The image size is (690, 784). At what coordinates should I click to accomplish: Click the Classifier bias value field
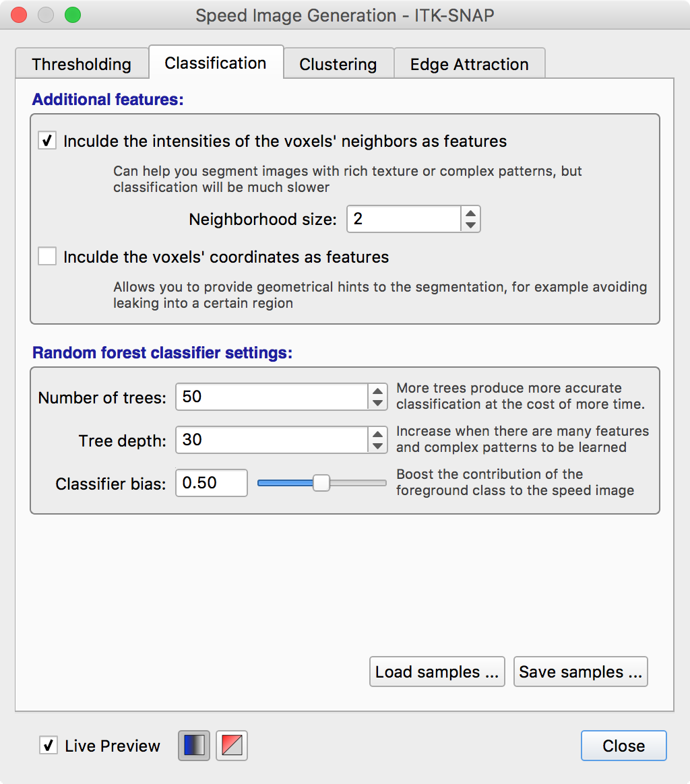(212, 483)
